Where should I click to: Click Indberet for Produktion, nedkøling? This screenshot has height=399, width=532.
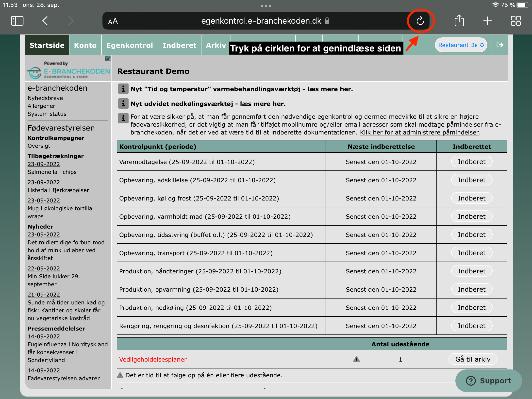tap(472, 308)
